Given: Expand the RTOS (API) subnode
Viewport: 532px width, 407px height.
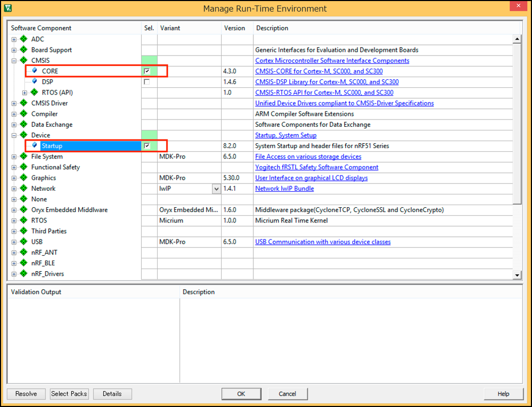Looking at the screenshot, I should (x=24, y=92).
